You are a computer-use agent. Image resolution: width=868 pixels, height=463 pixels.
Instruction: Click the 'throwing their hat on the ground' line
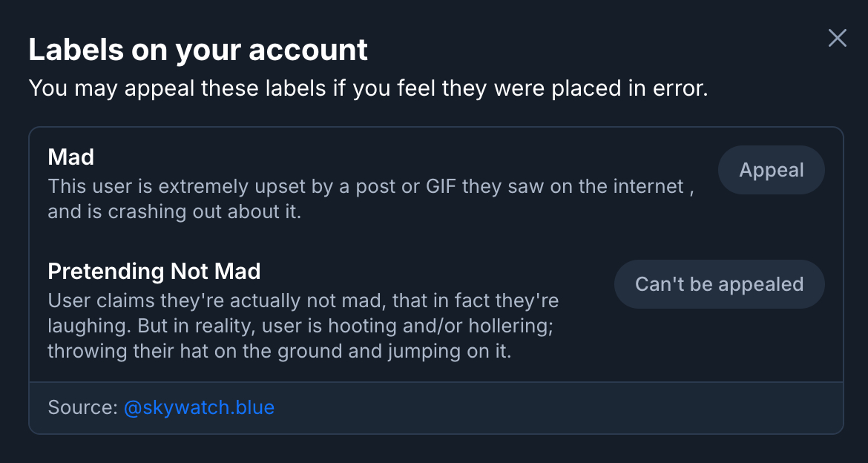pos(279,351)
